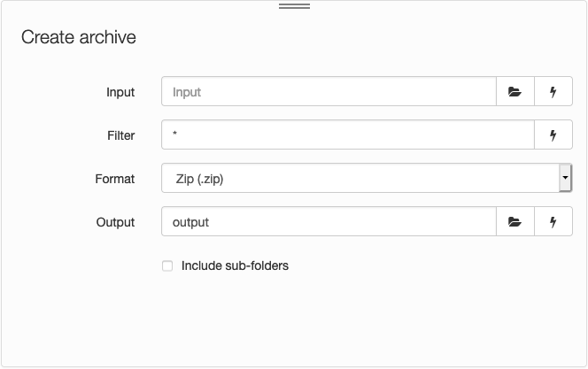Image resolution: width=588 pixels, height=369 pixels.
Task: Enable the Include sub-folders checkbox
Action: (x=167, y=266)
